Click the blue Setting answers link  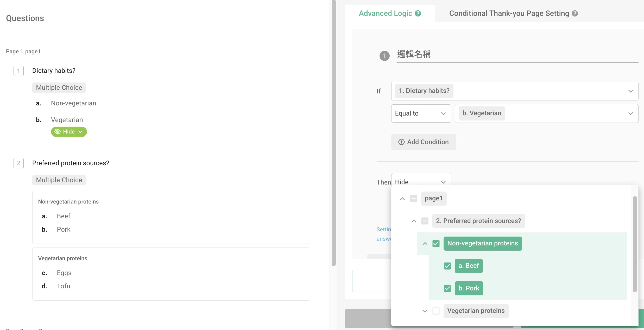click(384, 234)
